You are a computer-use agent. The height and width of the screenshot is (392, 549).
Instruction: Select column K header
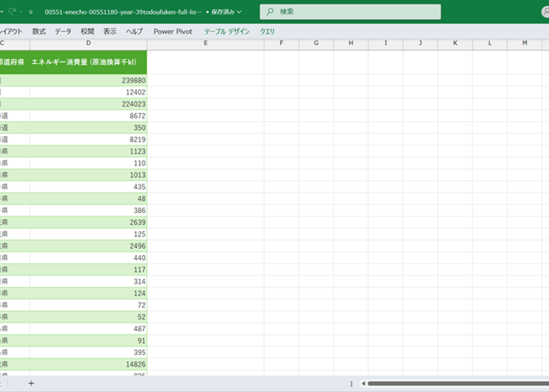click(455, 43)
